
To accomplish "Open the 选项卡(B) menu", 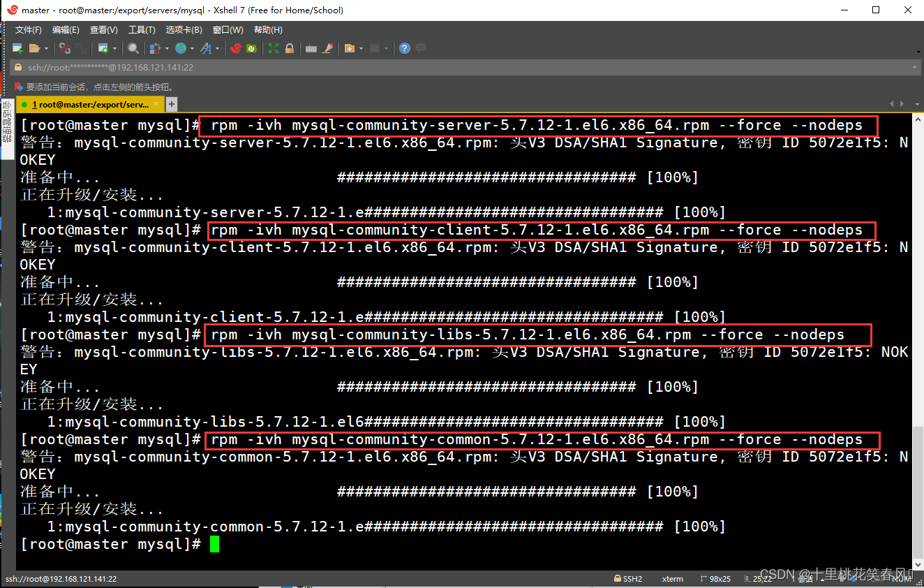I will coord(184,30).
